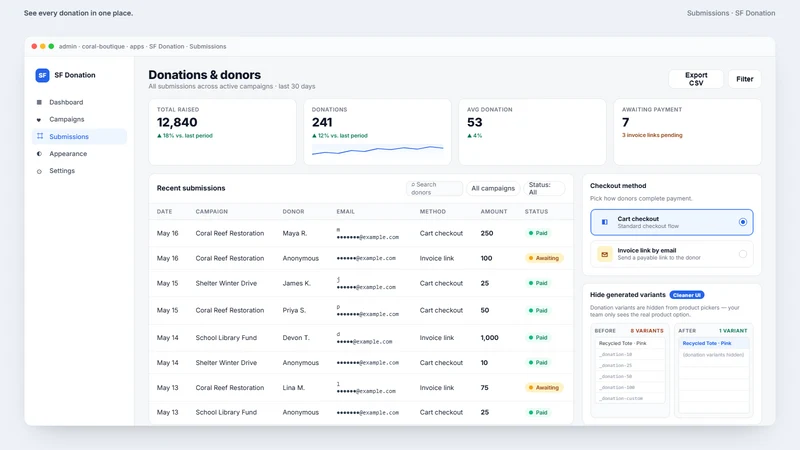Select the Cart checkout radio button
800x450 pixels.
742,222
